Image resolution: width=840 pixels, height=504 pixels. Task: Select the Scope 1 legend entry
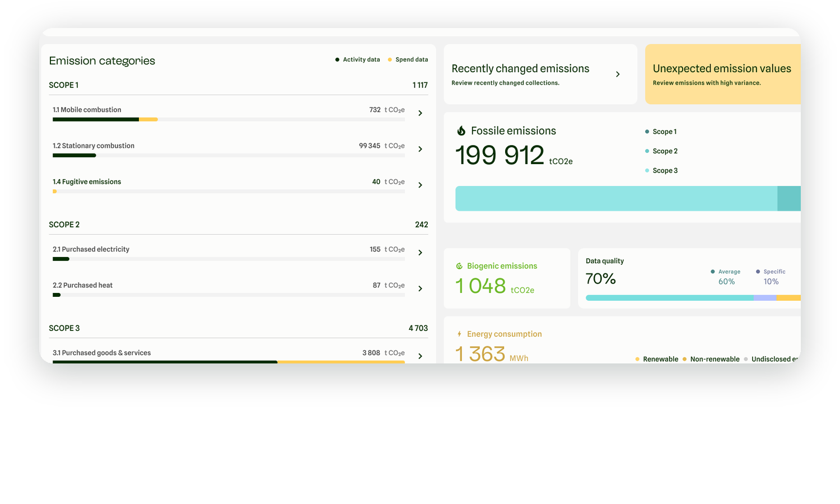(x=661, y=132)
